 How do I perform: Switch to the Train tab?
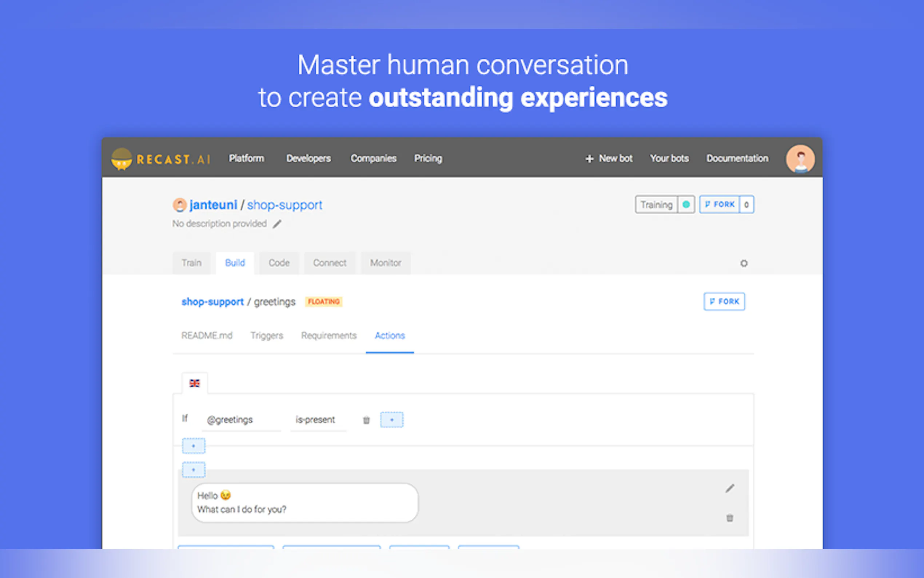(191, 263)
